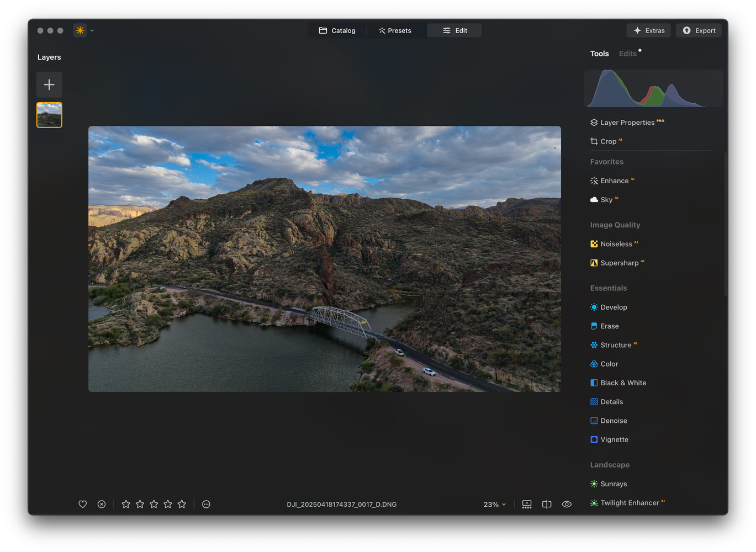This screenshot has height=552, width=756.
Task: Select the Noiseless AI tool
Action: (x=616, y=244)
